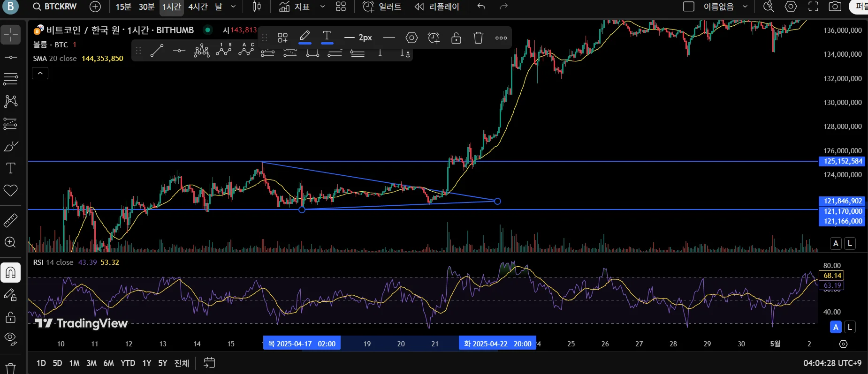The image size is (868, 374).
Task: Expand the favorite indicators dropdown arrow
Action: coord(322,7)
